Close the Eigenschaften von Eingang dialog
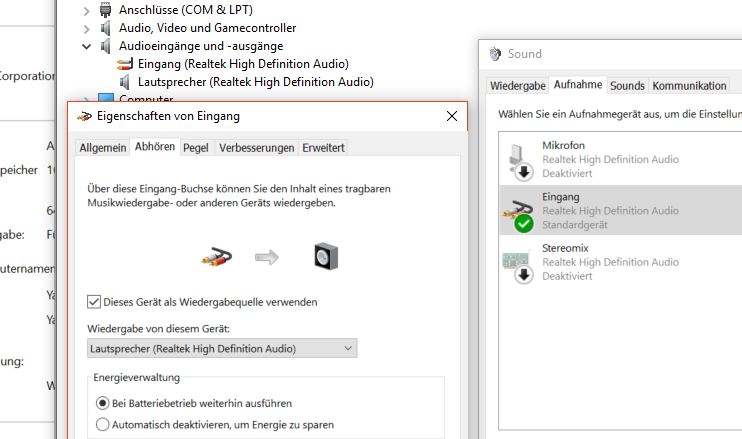742x439 pixels. [x=452, y=116]
